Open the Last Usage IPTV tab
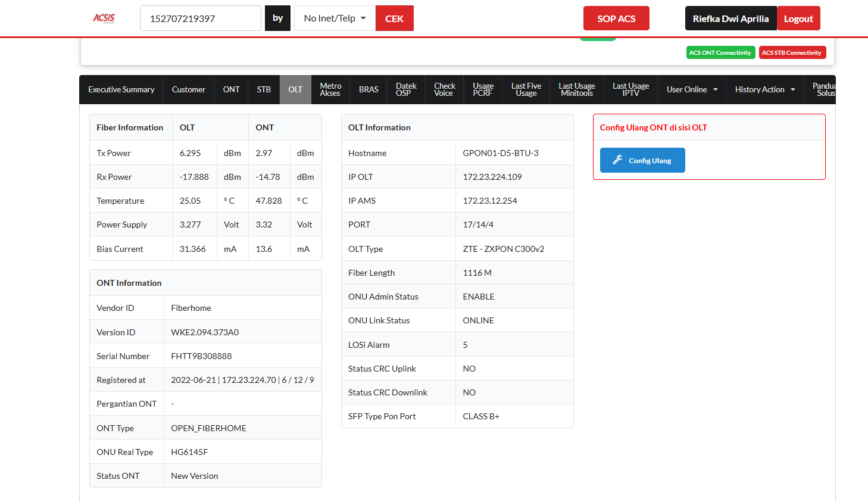Image resolution: width=868 pixels, height=502 pixels. point(630,90)
